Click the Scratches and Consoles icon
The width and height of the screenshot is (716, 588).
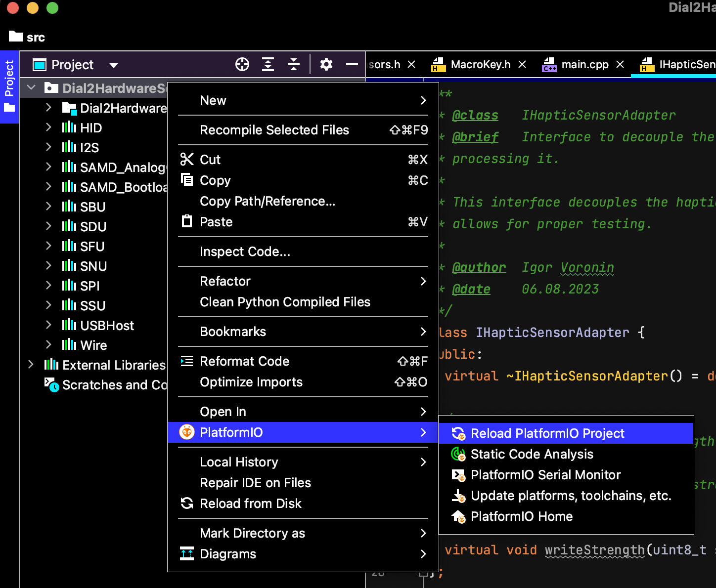tap(51, 384)
